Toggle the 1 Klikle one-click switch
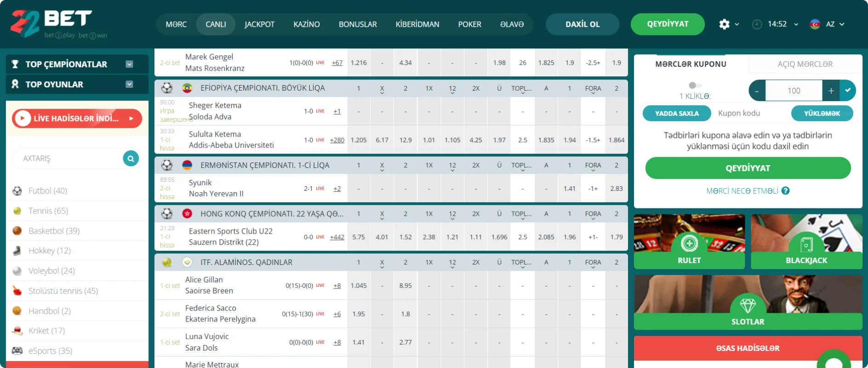Viewport: 868px width, 368px height. pyautogui.click(x=695, y=85)
